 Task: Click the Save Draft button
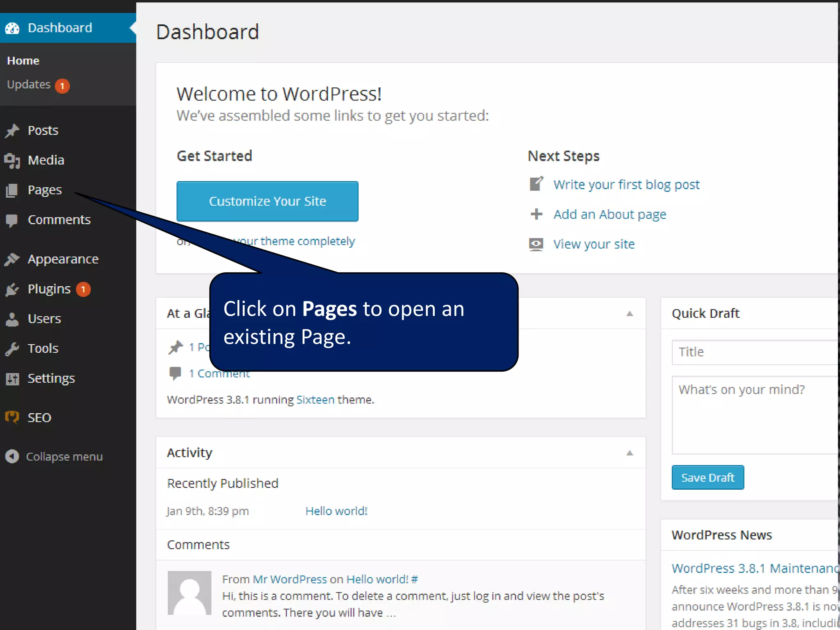(x=708, y=477)
